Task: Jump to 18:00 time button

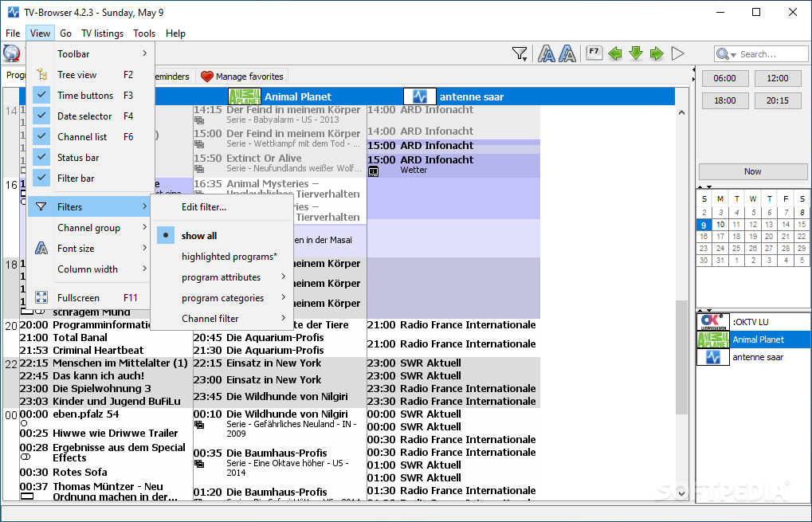Action: point(725,100)
